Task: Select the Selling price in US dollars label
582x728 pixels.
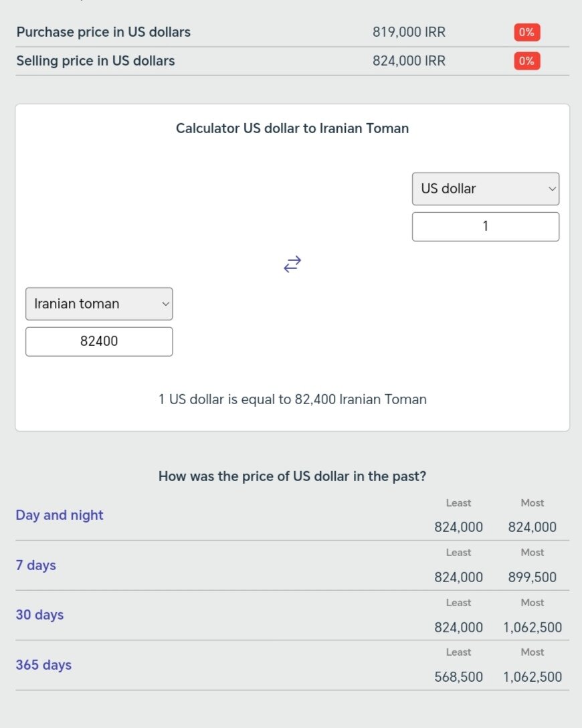Action: coord(96,61)
